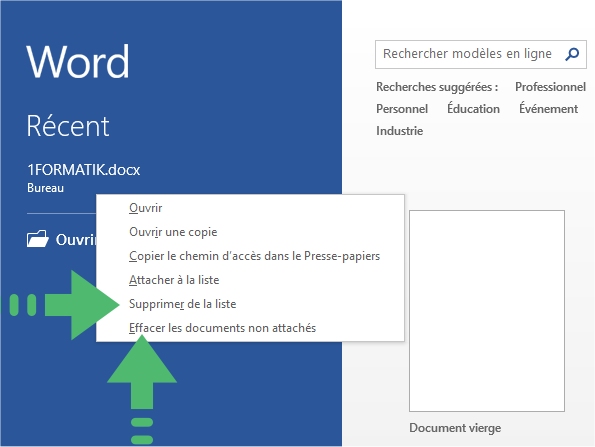595x447 pixels.
Task: Click the Word title heading
Action: point(78,62)
